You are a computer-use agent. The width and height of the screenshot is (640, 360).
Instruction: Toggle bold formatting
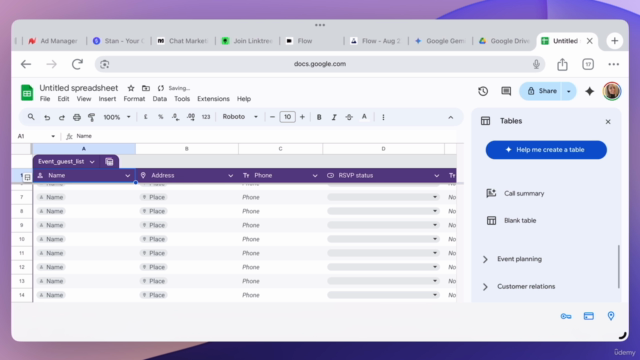319,117
